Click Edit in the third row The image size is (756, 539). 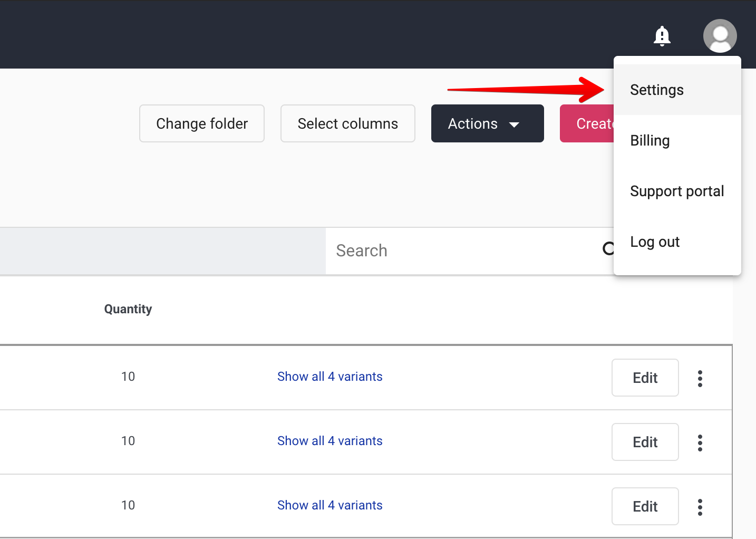pyautogui.click(x=645, y=506)
